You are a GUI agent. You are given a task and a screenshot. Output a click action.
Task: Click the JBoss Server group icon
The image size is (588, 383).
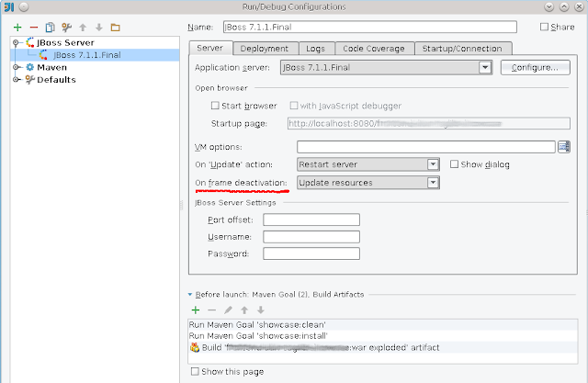click(30, 42)
